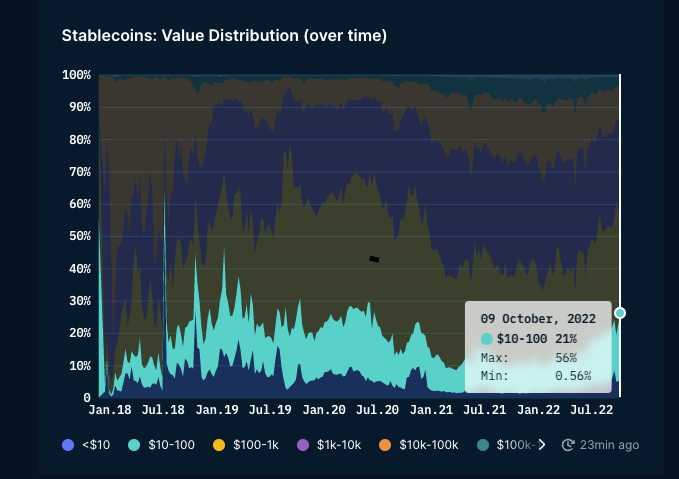Click the refresh clock icon
Viewport: 679px width, 479px height.
pos(568,445)
